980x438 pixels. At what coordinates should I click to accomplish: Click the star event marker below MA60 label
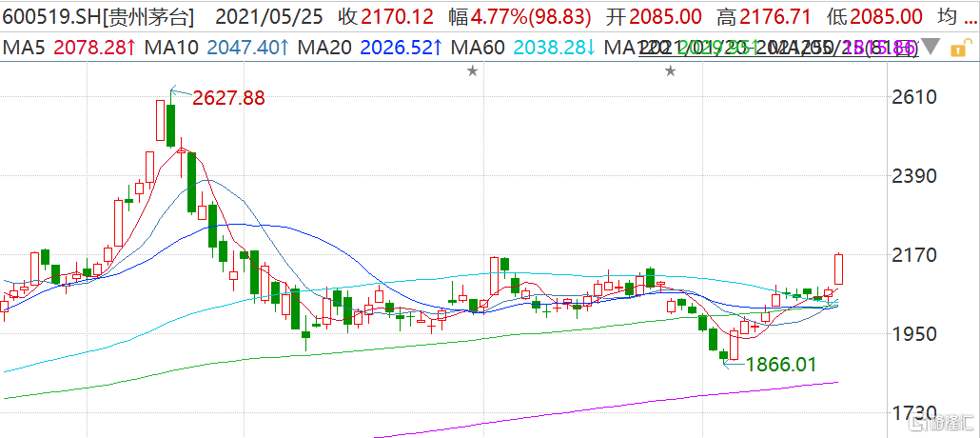[473, 71]
